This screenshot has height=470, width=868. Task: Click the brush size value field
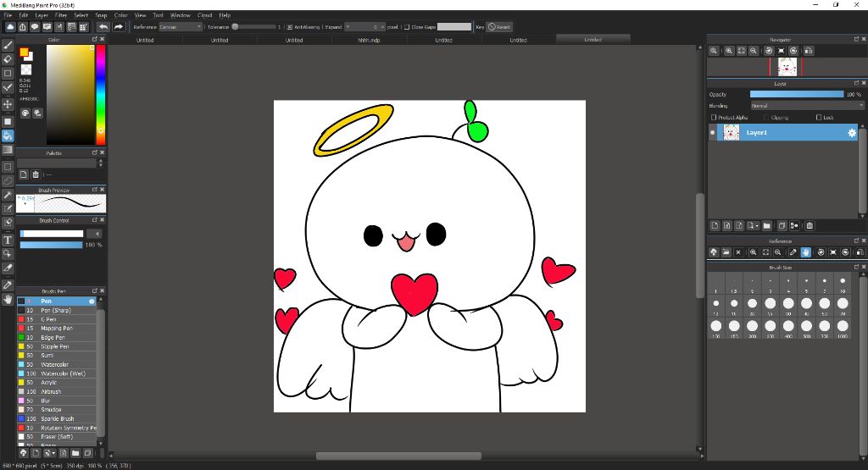(x=94, y=234)
